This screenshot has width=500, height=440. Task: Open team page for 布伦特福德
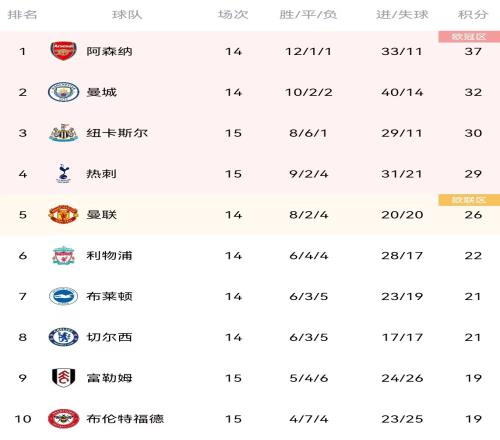125,419
